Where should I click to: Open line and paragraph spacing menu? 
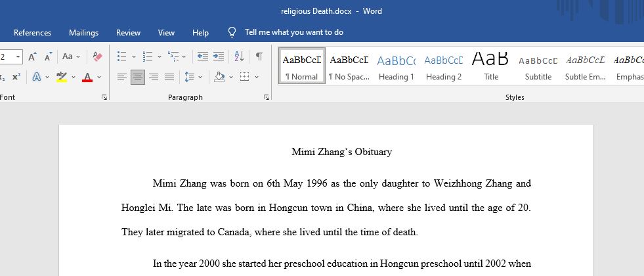tap(193, 77)
